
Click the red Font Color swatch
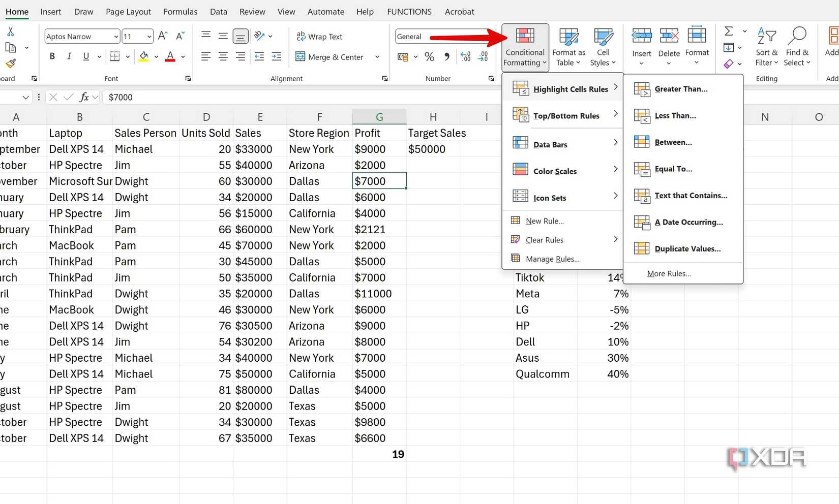tap(170, 56)
